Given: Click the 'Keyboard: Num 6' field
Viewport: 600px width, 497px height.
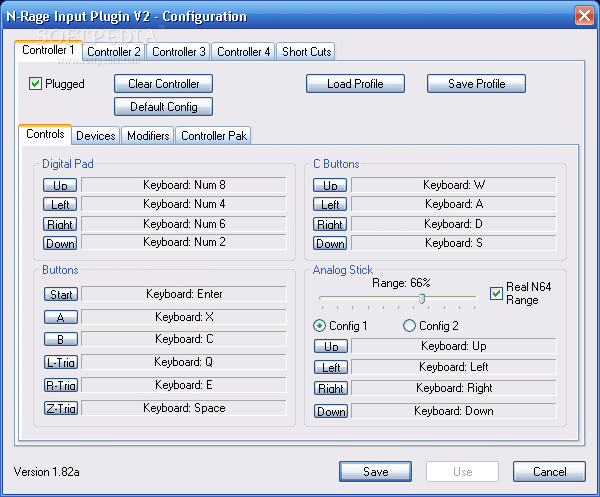Looking at the screenshot, I should [184, 223].
